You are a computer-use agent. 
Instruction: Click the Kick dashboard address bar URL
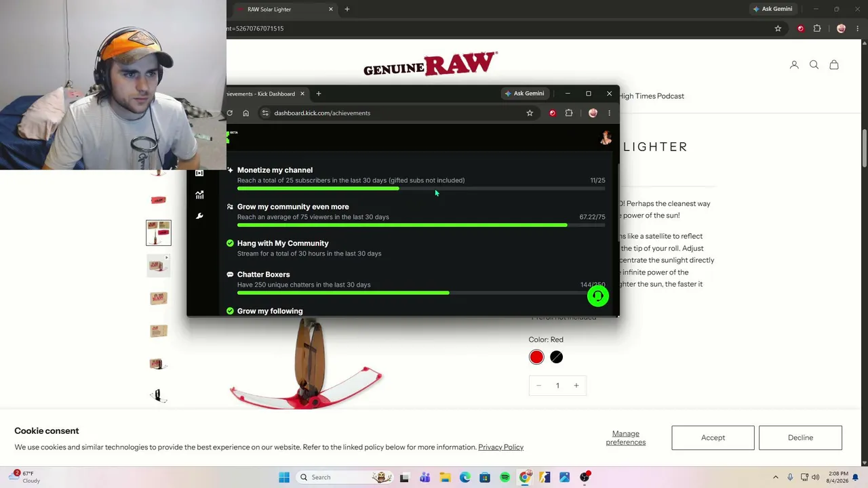[322, 113]
